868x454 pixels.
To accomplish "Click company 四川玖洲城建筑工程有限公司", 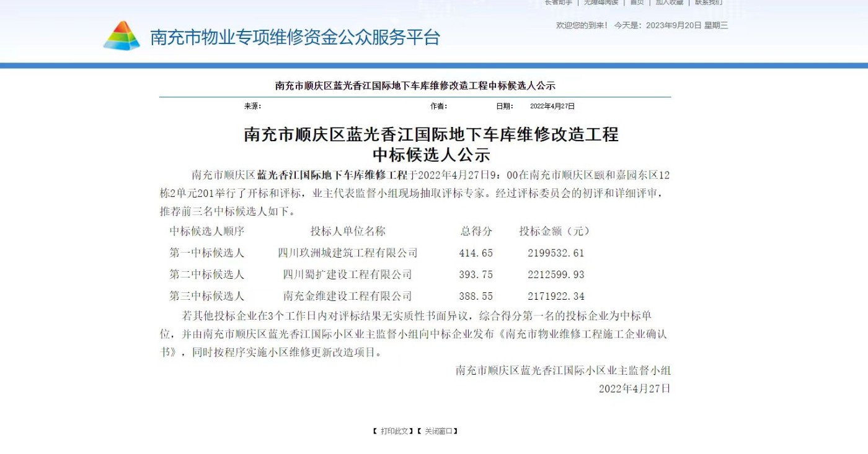I will [x=348, y=253].
